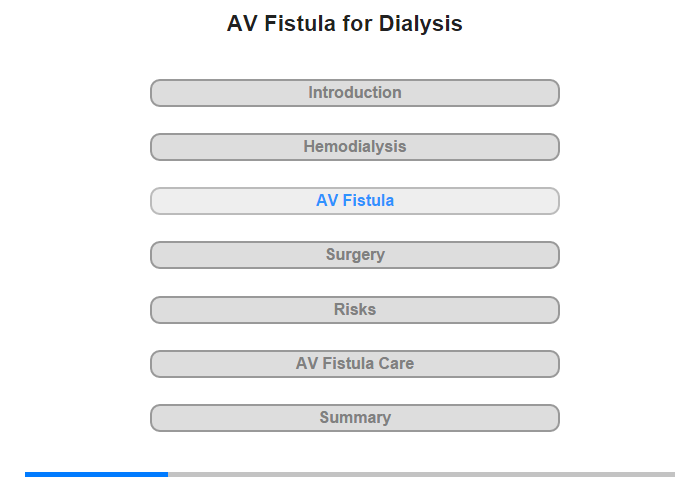Click the Hemodialysis label text
Image resolution: width=700 pixels, height=480 pixels.
click(x=355, y=147)
